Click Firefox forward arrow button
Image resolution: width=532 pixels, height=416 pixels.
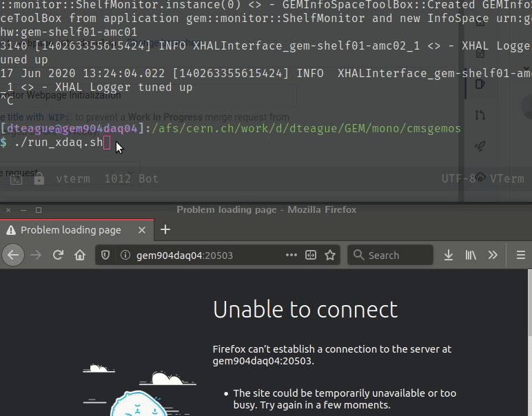pyautogui.click(x=36, y=255)
